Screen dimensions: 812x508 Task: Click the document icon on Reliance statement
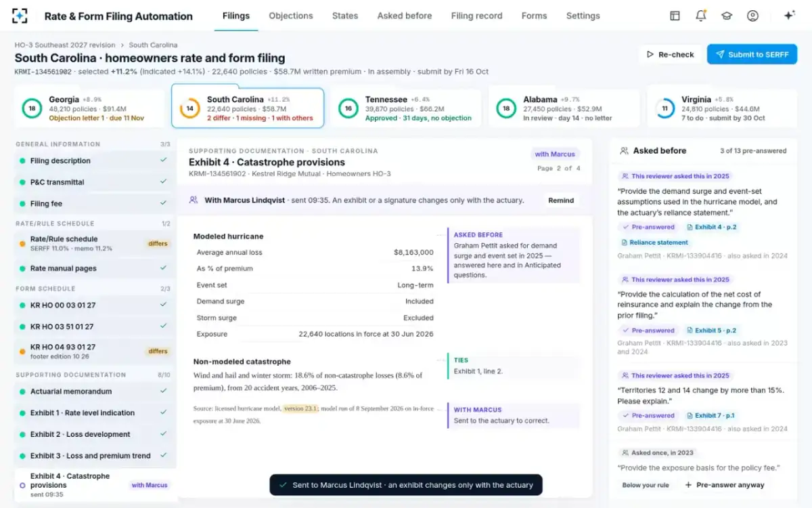coord(624,242)
